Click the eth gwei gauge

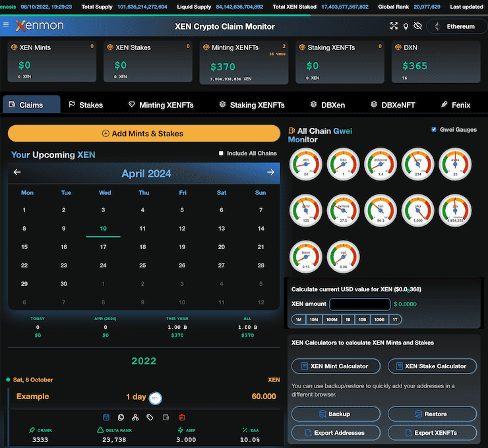(x=305, y=164)
